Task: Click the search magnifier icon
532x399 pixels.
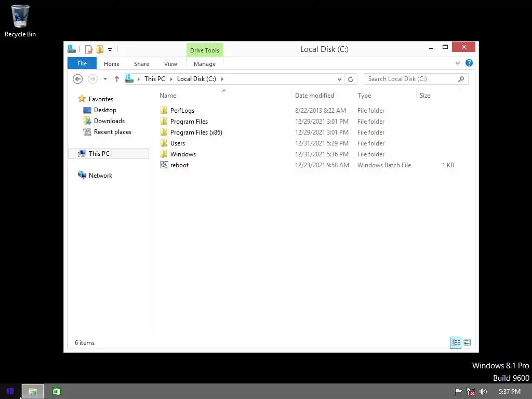Action: tap(461, 79)
